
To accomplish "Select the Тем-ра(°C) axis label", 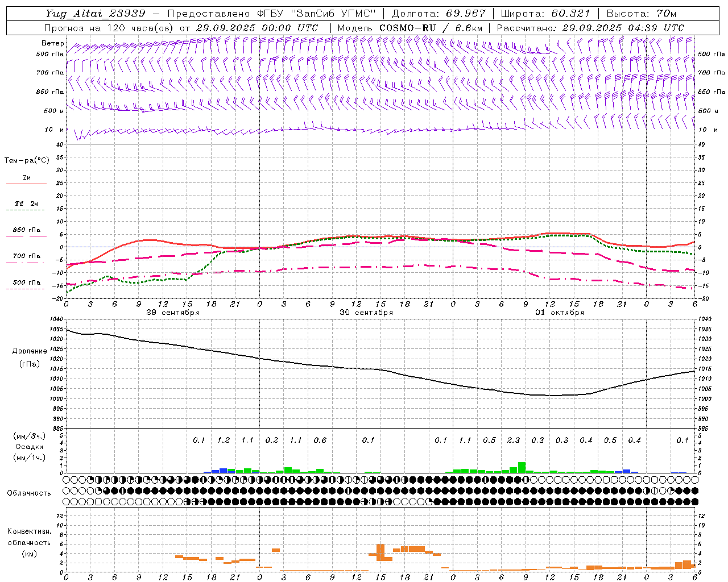I will click(27, 161).
